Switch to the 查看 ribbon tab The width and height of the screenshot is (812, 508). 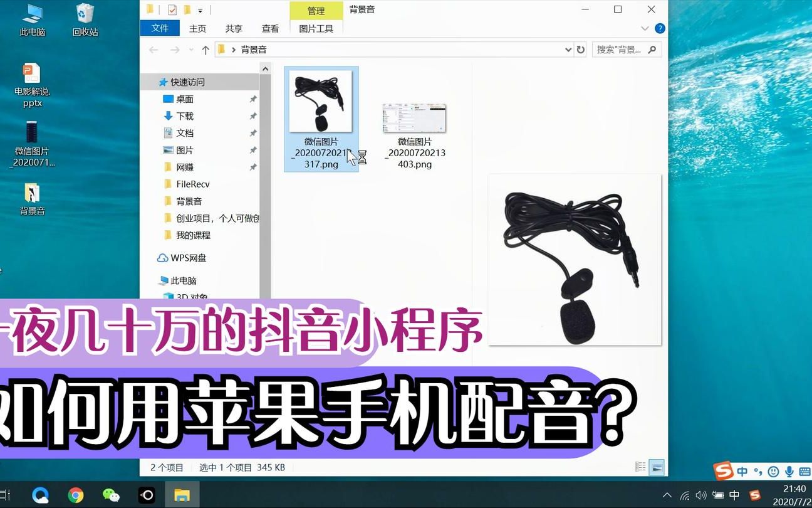click(x=270, y=28)
